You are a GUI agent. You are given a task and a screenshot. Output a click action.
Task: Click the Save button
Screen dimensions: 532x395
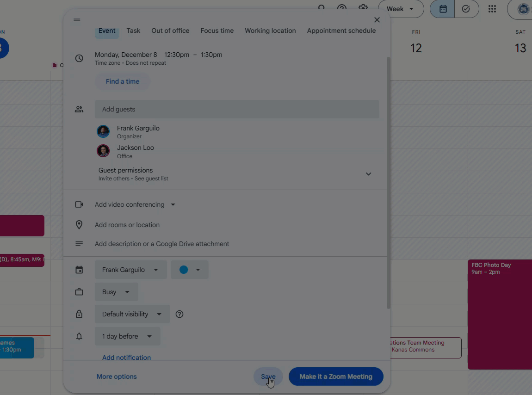[268, 376]
